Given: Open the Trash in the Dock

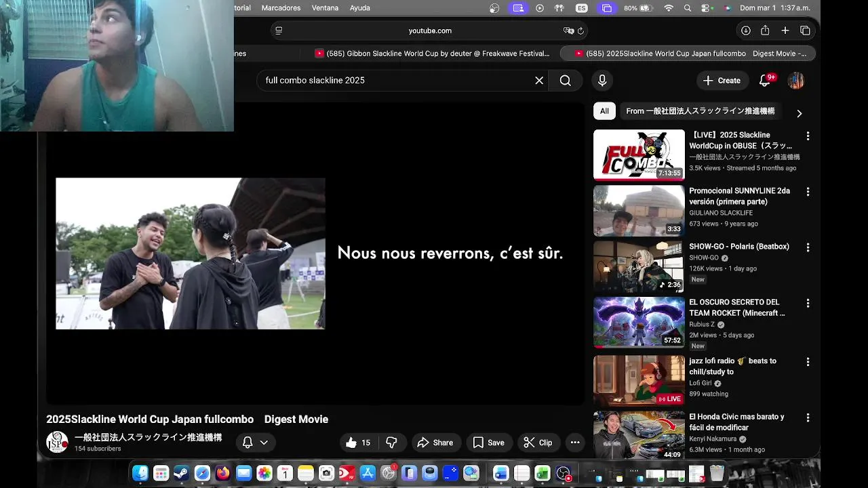Looking at the screenshot, I should 717,473.
